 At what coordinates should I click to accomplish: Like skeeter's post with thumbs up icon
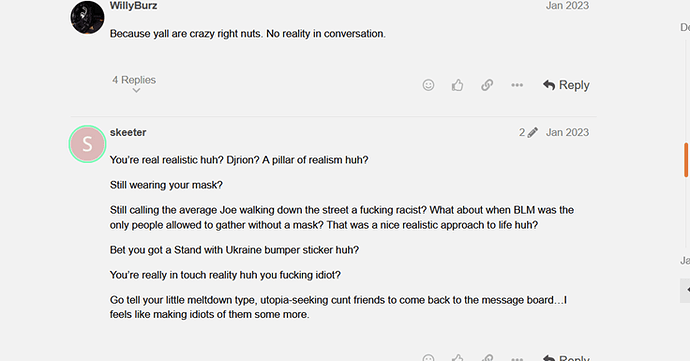tap(458, 357)
